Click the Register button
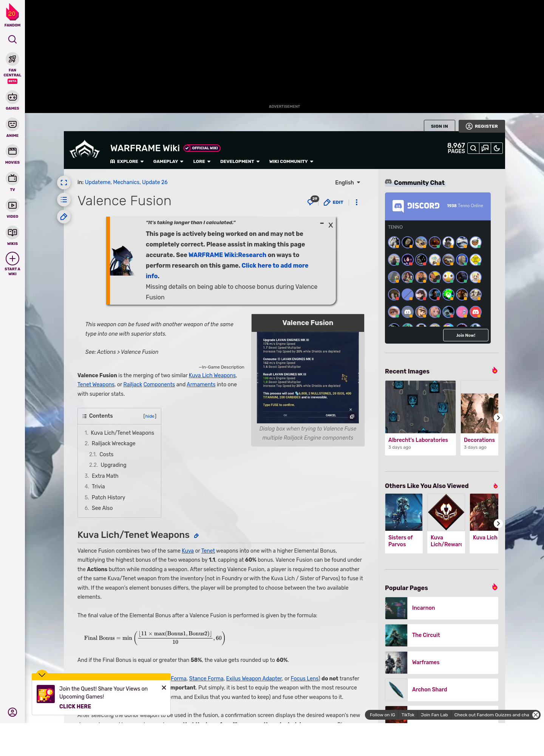544x756 pixels. (x=482, y=126)
